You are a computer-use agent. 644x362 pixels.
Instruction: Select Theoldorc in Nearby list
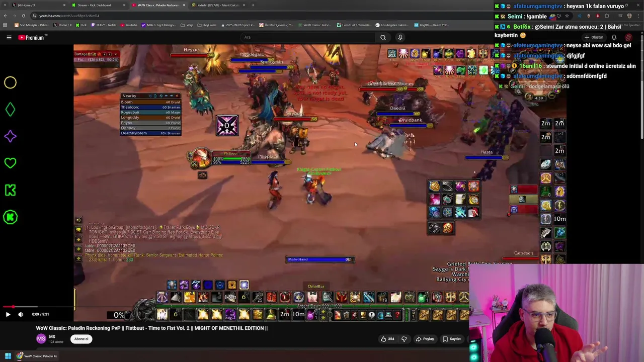click(x=150, y=107)
